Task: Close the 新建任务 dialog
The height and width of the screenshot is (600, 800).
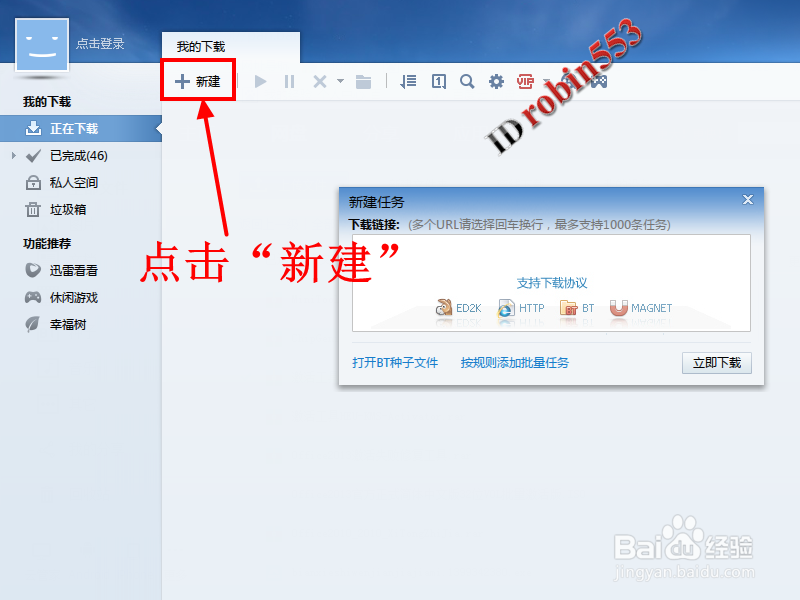Action: (x=748, y=199)
